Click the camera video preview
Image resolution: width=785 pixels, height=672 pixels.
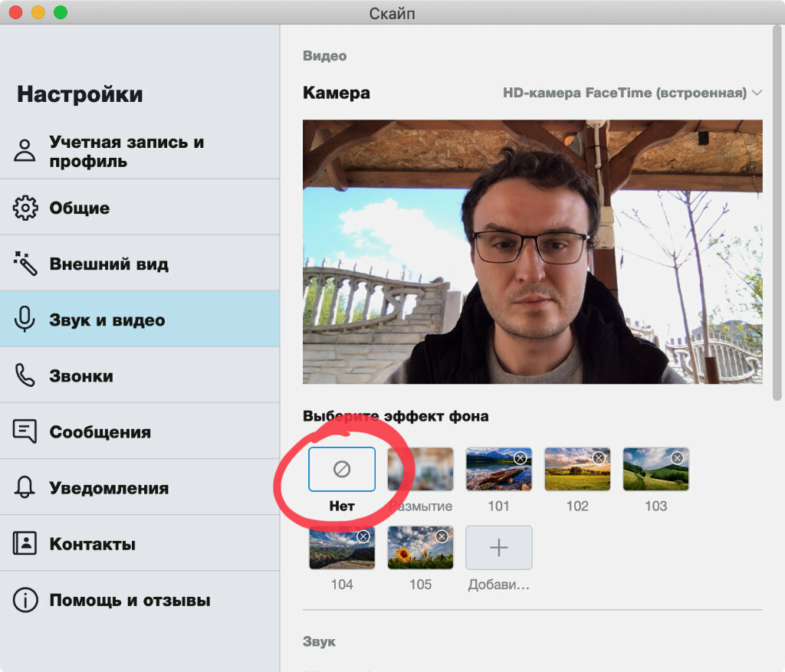pyautogui.click(x=533, y=251)
